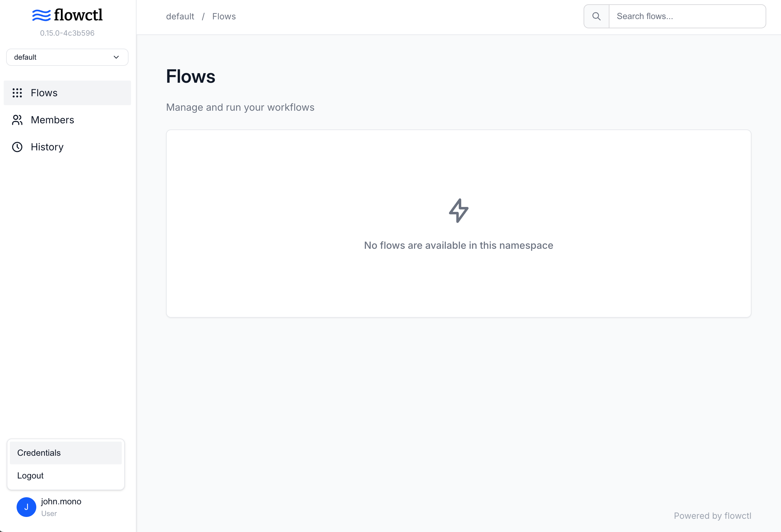Screen dimensions: 781x532
Task: Choose Logout from the user menu
Action: pyautogui.click(x=65, y=475)
